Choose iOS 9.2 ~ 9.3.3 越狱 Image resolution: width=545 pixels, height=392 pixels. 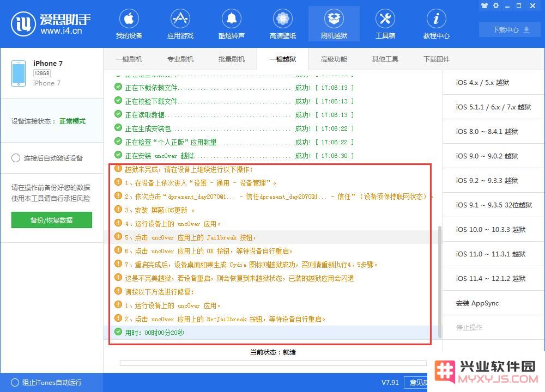pyautogui.click(x=494, y=180)
